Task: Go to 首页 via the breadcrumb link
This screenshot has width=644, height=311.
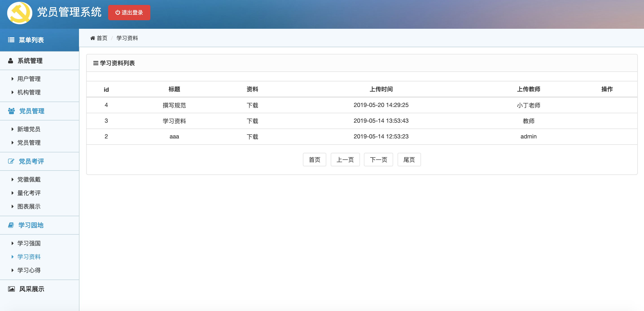Action: click(102, 38)
